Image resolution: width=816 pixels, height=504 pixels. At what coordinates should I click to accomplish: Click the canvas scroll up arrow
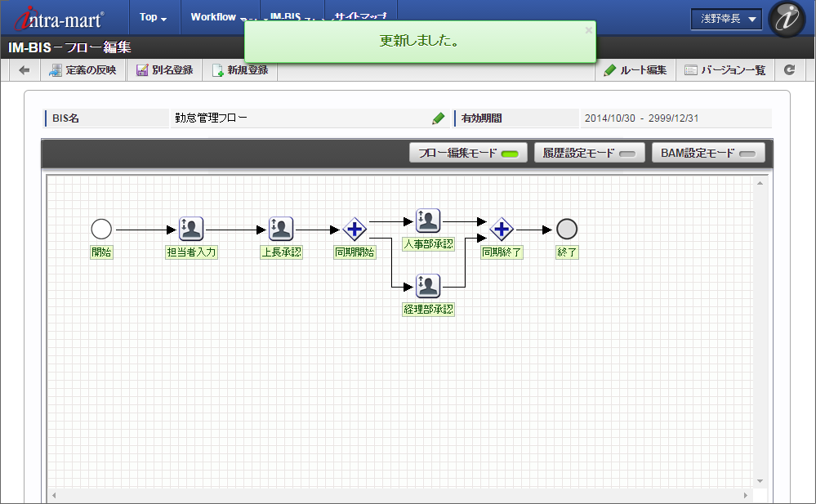click(x=760, y=183)
